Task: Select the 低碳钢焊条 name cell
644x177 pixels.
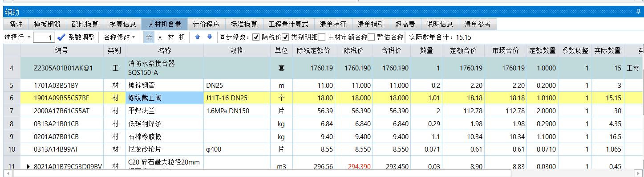Action: point(164,124)
